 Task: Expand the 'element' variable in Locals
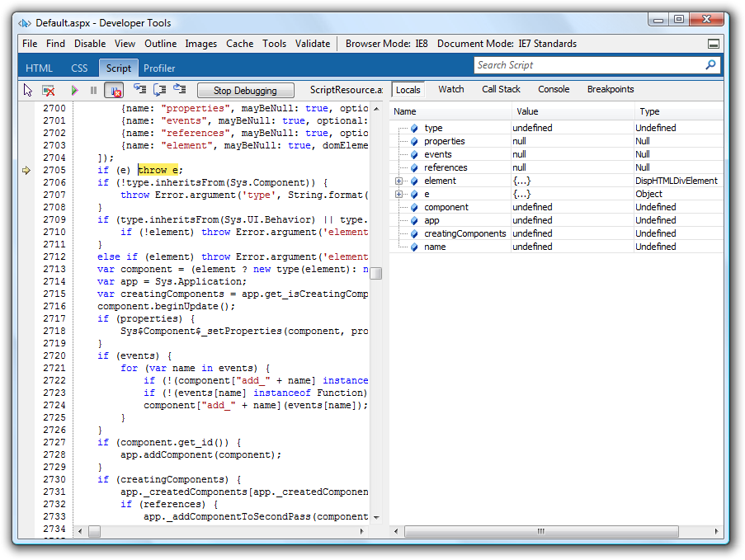[x=399, y=181]
